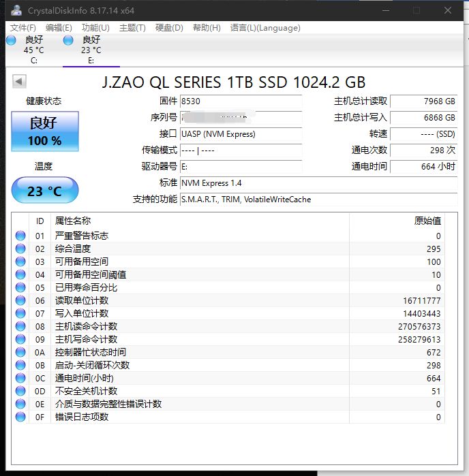Click status orb for 06 读取单位计数
The image size is (469, 476).
point(20,300)
